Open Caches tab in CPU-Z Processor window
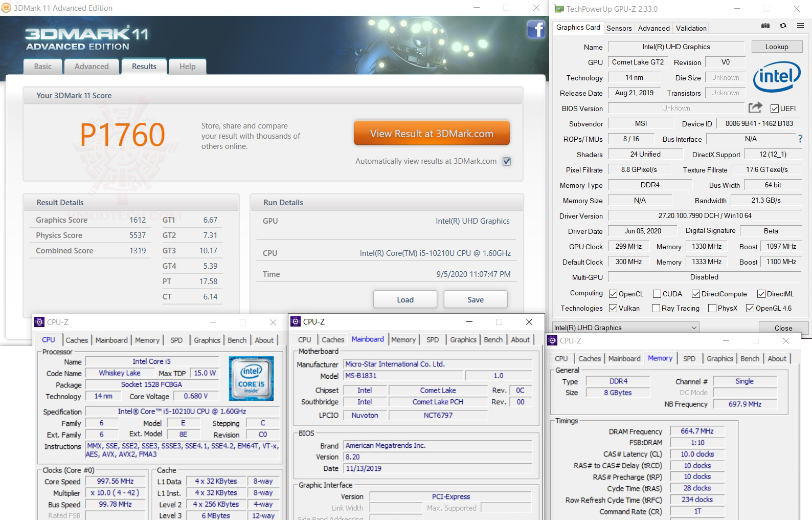This screenshot has width=812, height=520. [77, 340]
